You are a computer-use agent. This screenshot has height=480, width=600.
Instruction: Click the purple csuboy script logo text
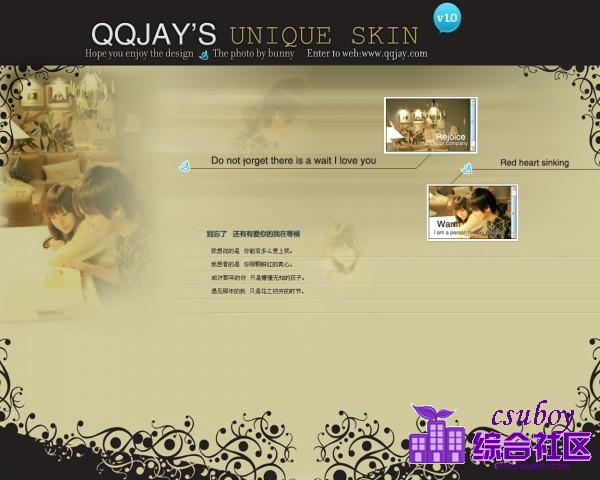tap(531, 417)
